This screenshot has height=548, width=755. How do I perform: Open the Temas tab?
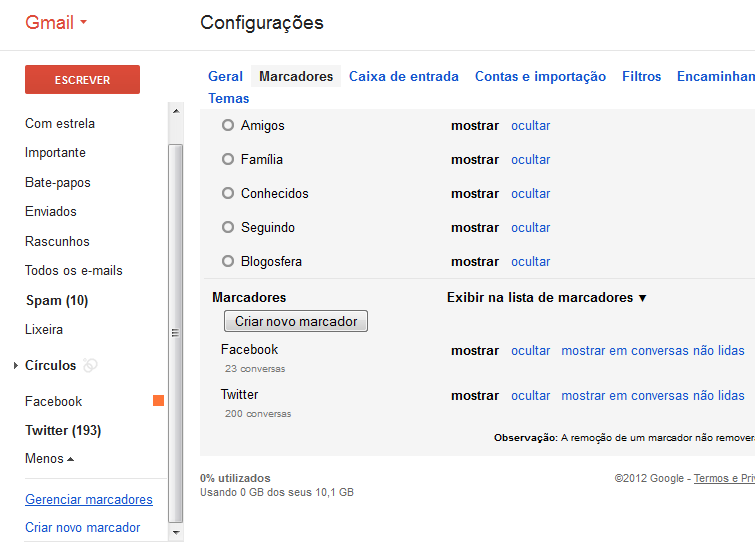[229, 98]
